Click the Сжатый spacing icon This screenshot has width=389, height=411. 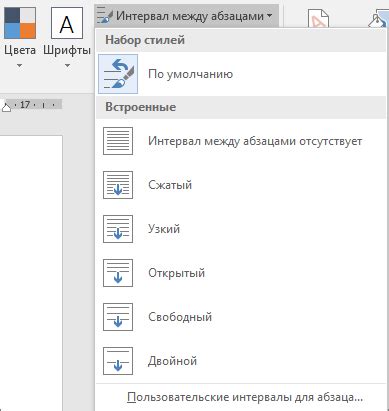pyautogui.click(x=118, y=185)
